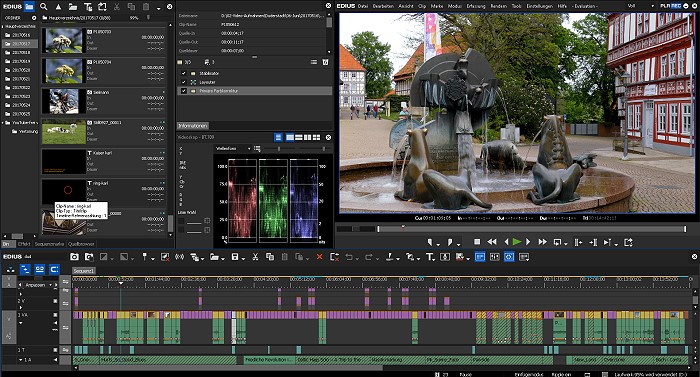Viewport: 700px width, 377px height.
Task: Open bin search magnifier tool
Action: 44,6
